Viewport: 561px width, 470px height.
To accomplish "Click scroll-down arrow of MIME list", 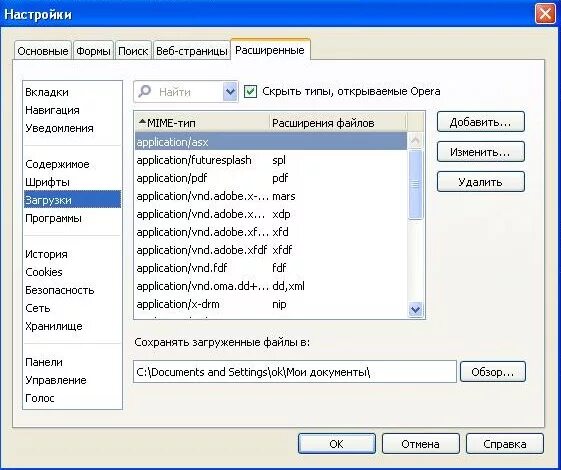I will pos(415,309).
